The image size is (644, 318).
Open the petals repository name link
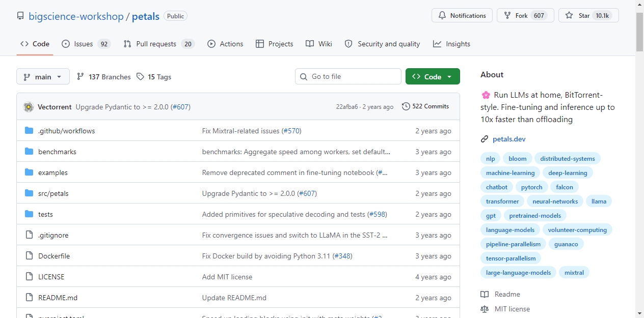(146, 16)
